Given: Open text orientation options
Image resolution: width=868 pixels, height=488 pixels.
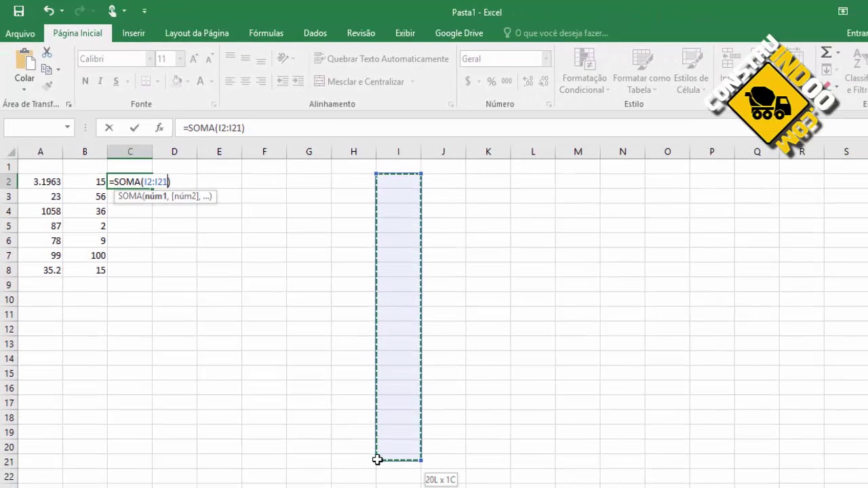Looking at the screenshot, I should coord(283,59).
